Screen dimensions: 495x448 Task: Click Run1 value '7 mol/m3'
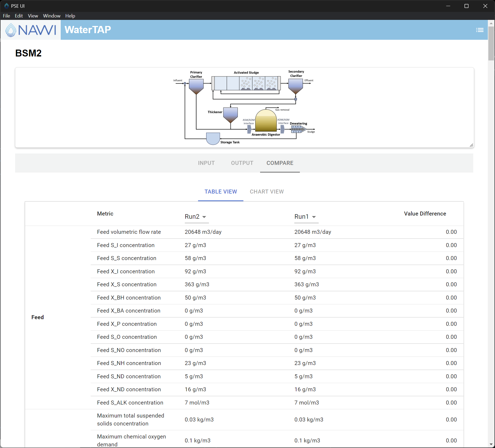click(307, 403)
